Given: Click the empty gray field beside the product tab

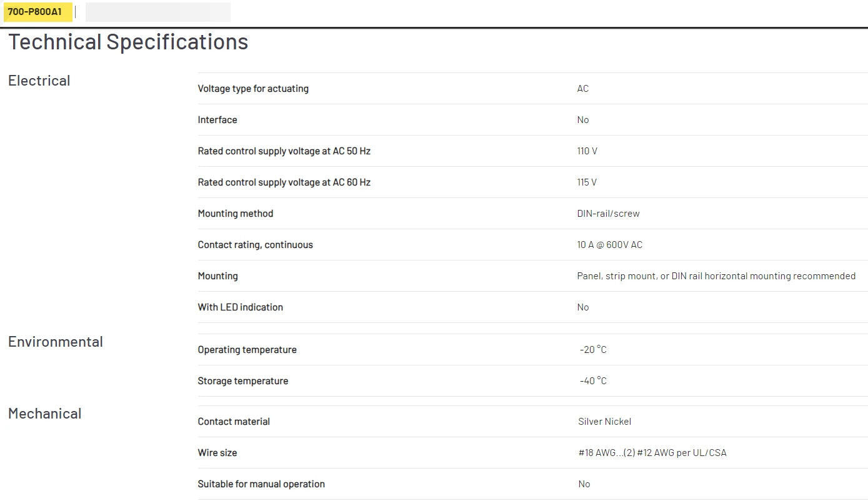Looking at the screenshot, I should pyautogui.click(x=157, y=12).
